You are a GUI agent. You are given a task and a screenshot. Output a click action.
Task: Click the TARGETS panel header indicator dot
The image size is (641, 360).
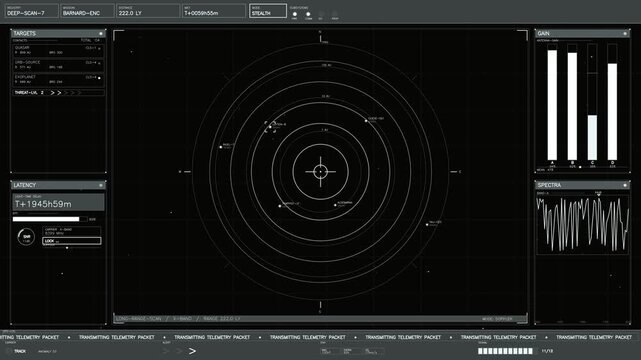tap(101, 34)
